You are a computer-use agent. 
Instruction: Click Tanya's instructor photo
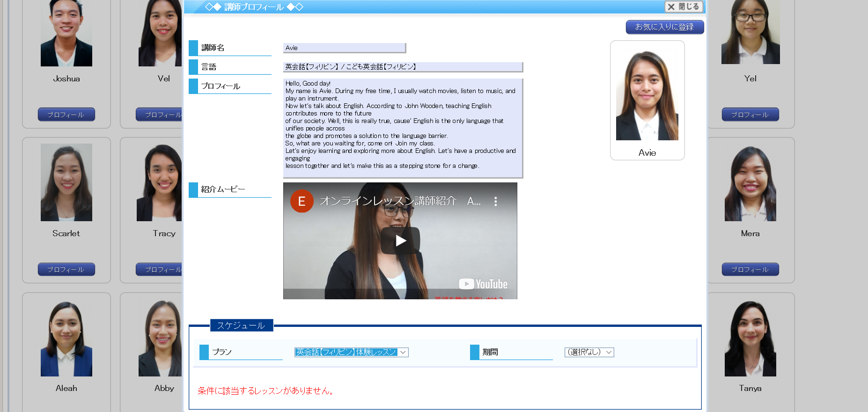[x=750, y=339]
